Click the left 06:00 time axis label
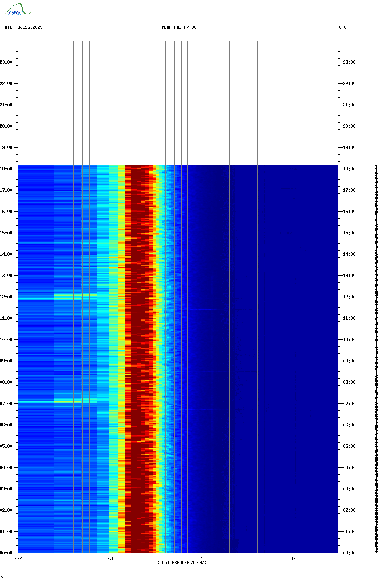This screenshot has height=581, width=392. coord(6,425)
